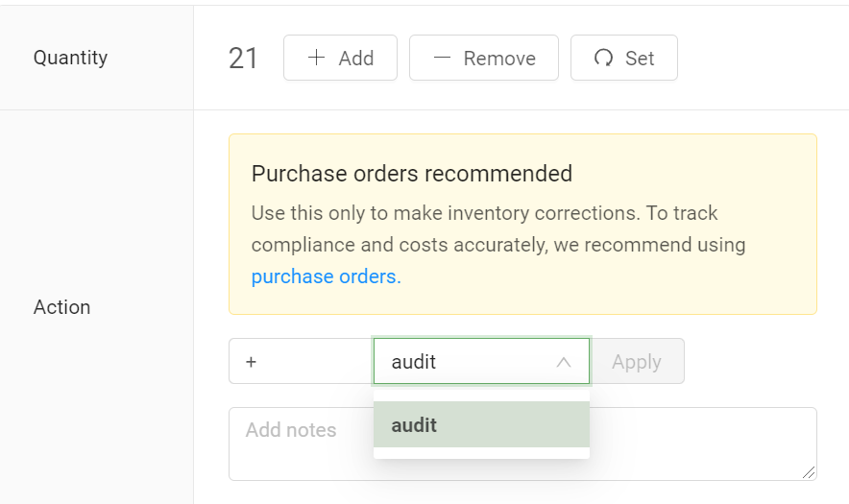The image size is (849, 504).
Task: Click the Action row label
Action: pyautogui.click(x=61, y=307)
